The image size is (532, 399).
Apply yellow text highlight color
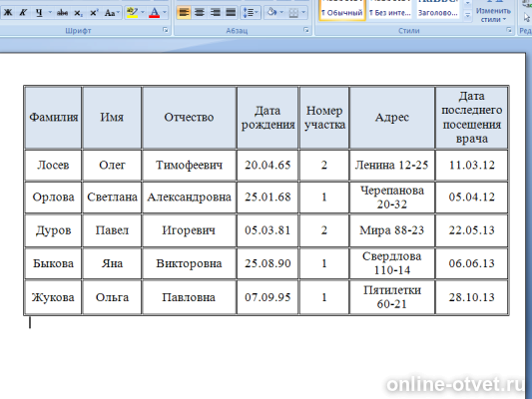[x=132, y=13]
